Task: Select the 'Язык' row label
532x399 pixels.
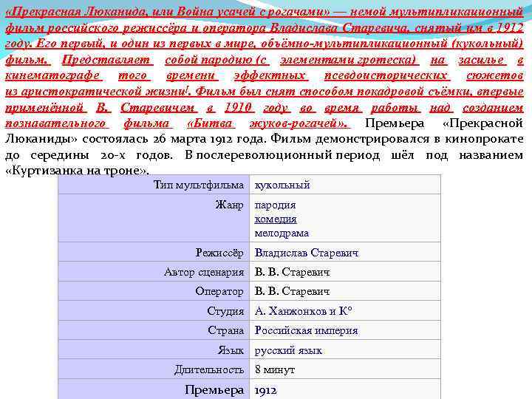Action: tap(231, 350)
